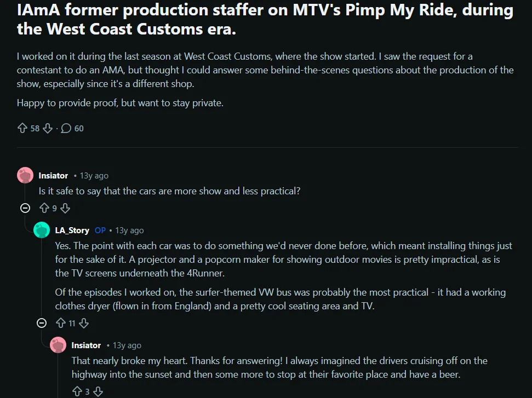This screenshot has width=532, height=398.
Task: Upvote Insiator's reply with 3 points
Action: click(77, 391)
